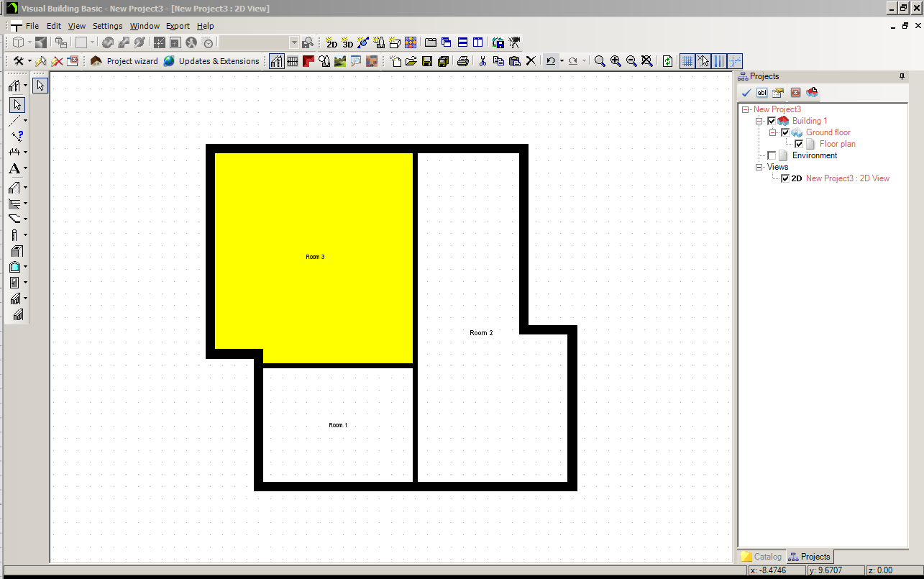The height and width of the screenshot is (579, 924).
Task: Click Updates & Extensions button
Action: (x=211, y=61)
